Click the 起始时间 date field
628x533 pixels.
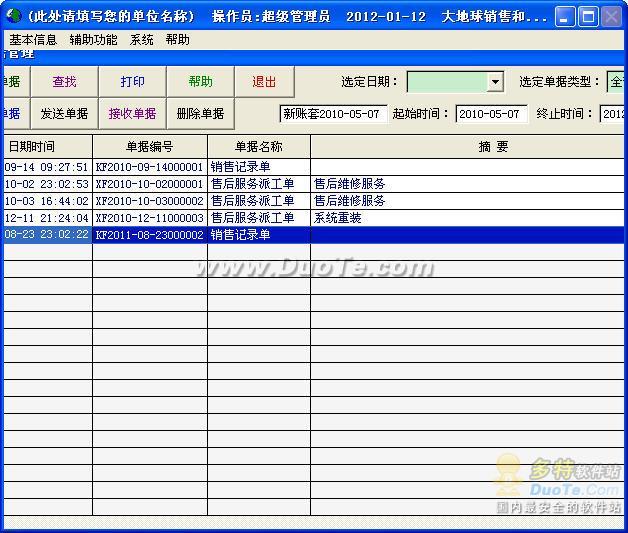click(491, 114)
